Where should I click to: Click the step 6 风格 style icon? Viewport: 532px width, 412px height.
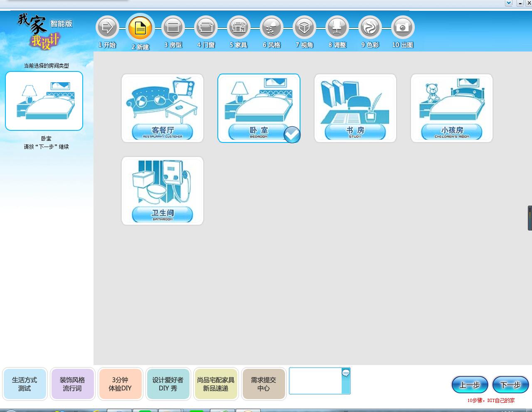[271, 28]
